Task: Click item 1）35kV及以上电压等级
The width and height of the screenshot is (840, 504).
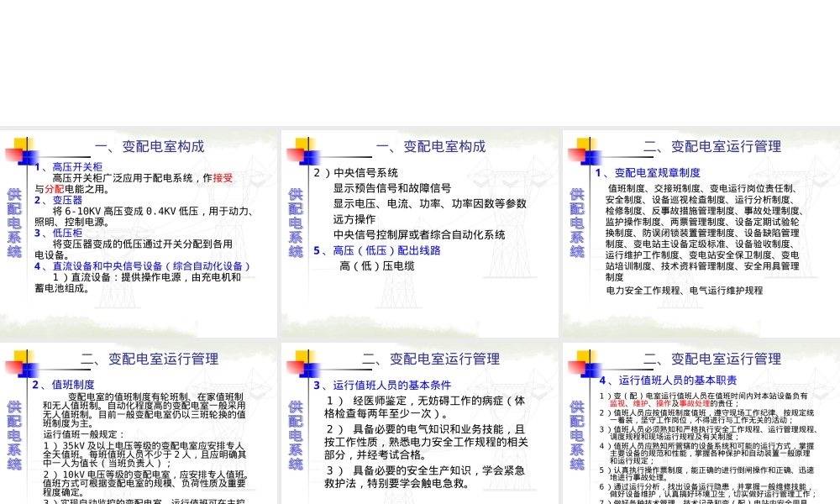Action: click(144, 454)
